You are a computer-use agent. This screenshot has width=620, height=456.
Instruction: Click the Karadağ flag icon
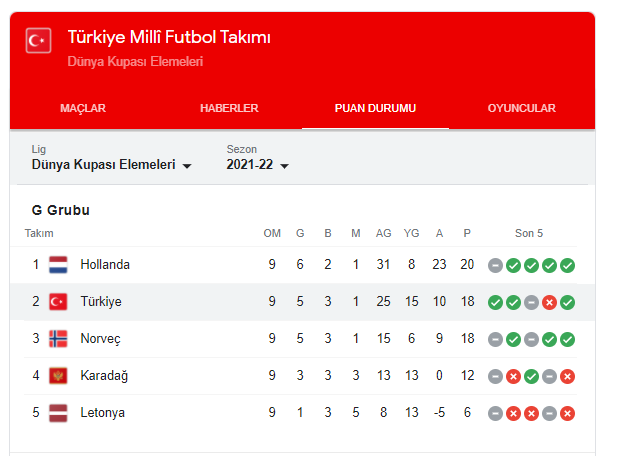pos(58,376)
